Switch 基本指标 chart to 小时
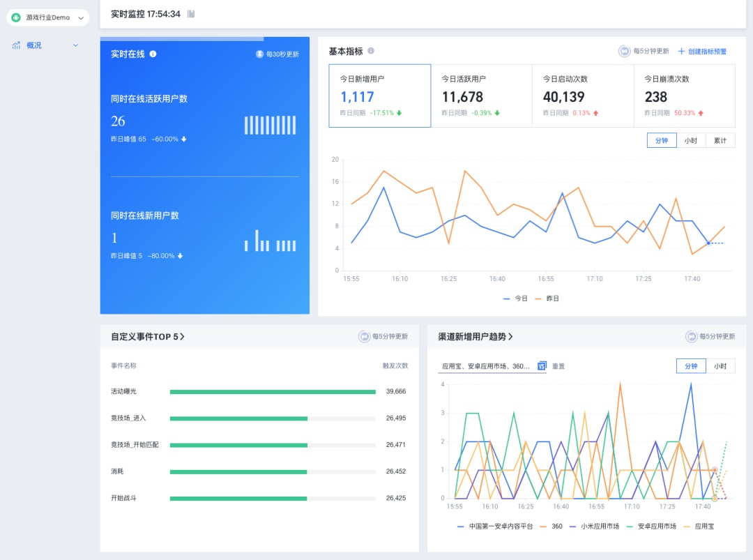Viewport: 753px width, 560px height. tap(691, 140)
